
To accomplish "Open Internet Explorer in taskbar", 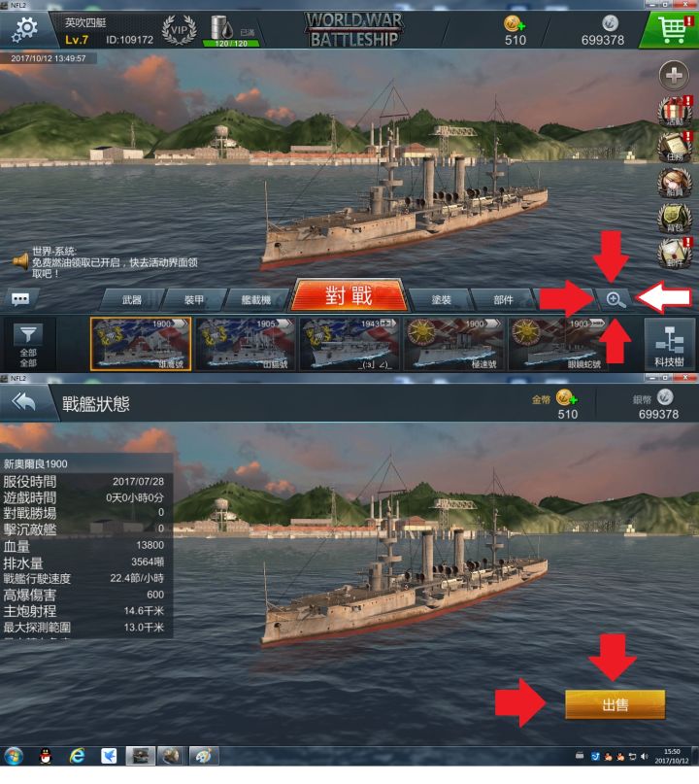I will point(77,756).
